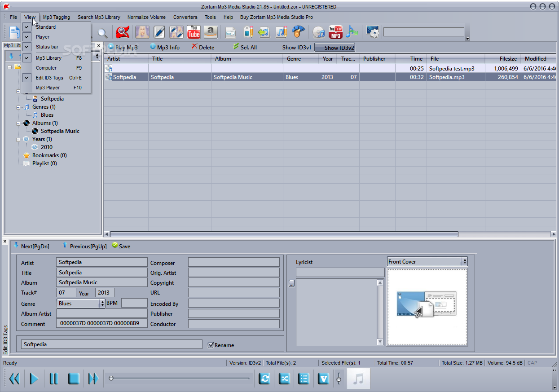The height and width of the screenshot is (392, 559).
Task: Click the Show ID3v1 button
Action: (x=297, y=47)
